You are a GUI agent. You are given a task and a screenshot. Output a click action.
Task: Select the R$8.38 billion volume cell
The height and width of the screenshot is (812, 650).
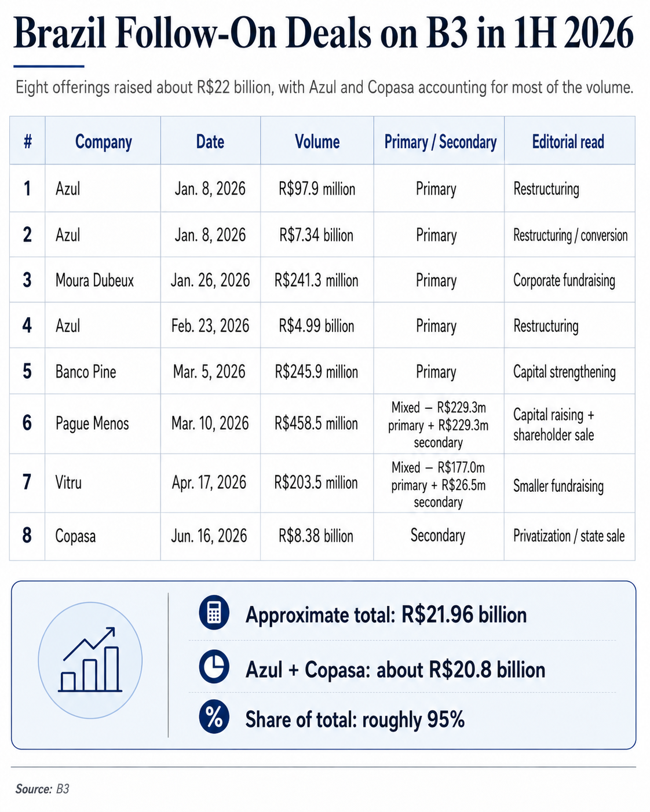(x=316, y=536)
